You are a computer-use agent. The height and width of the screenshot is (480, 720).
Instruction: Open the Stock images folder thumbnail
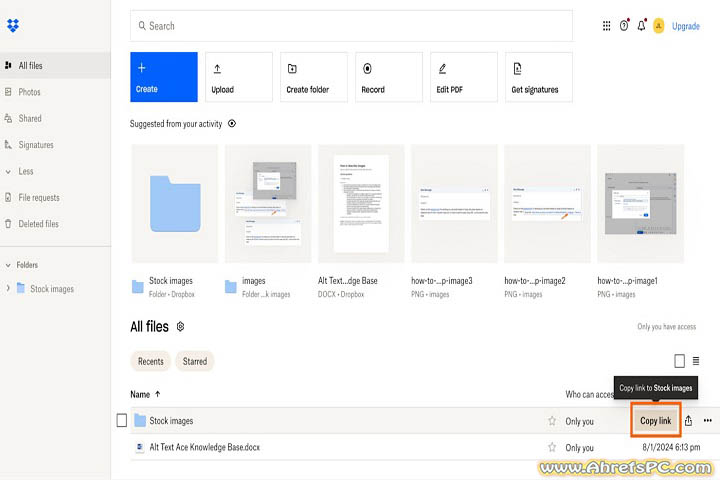point(175,203)
